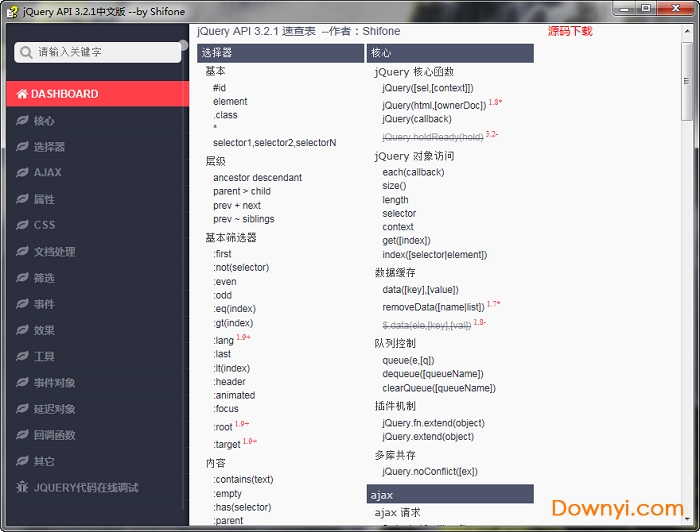Open index([selector|element]) entry
This screenshot has width=700, height=532.
(x=435, y=255)
